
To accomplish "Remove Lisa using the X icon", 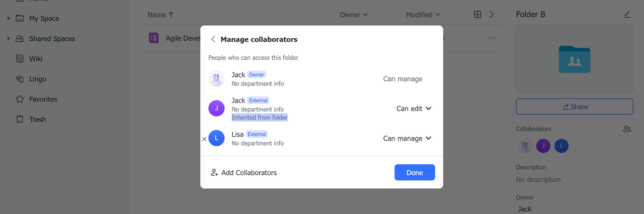I will tap(204, 139).
